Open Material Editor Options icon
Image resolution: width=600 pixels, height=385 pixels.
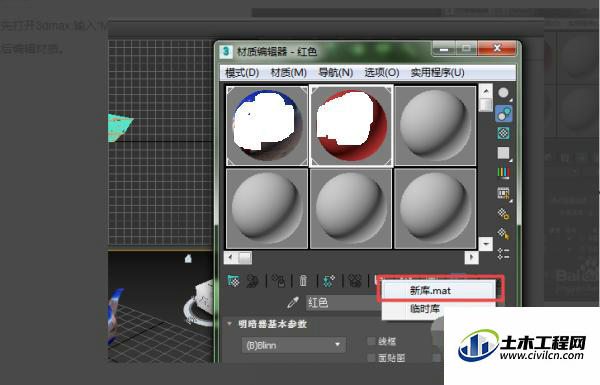(504, 214)
